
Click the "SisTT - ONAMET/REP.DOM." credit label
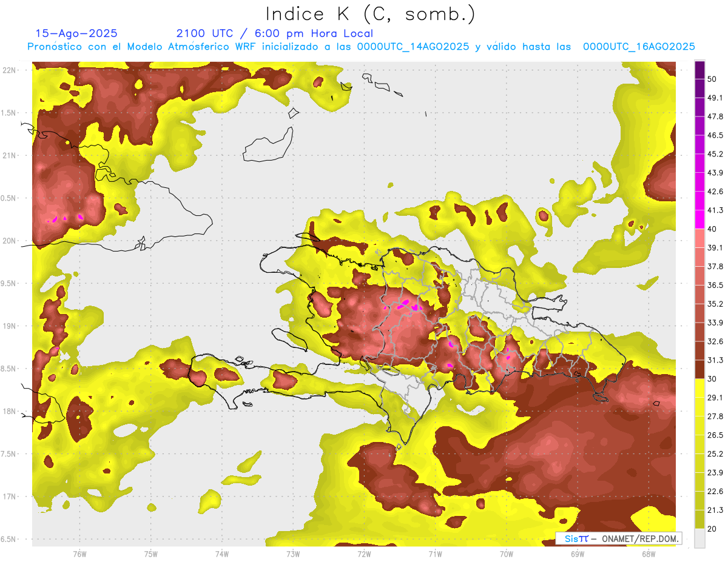pos(619,538)
